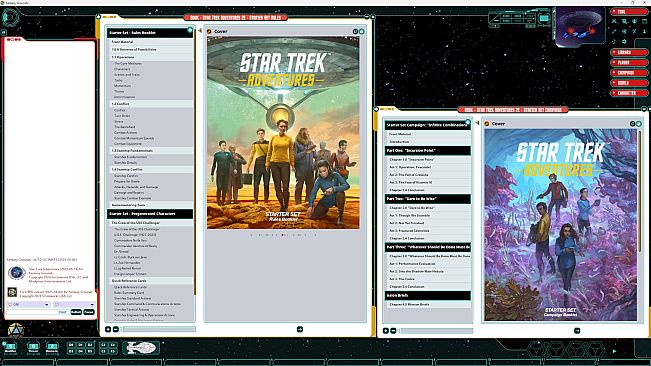Click the Momentum counter box in bottom bar
Image resolution: width=651 pixels, height=366 pixels.
pyautogui.click(x=52, y=348)
